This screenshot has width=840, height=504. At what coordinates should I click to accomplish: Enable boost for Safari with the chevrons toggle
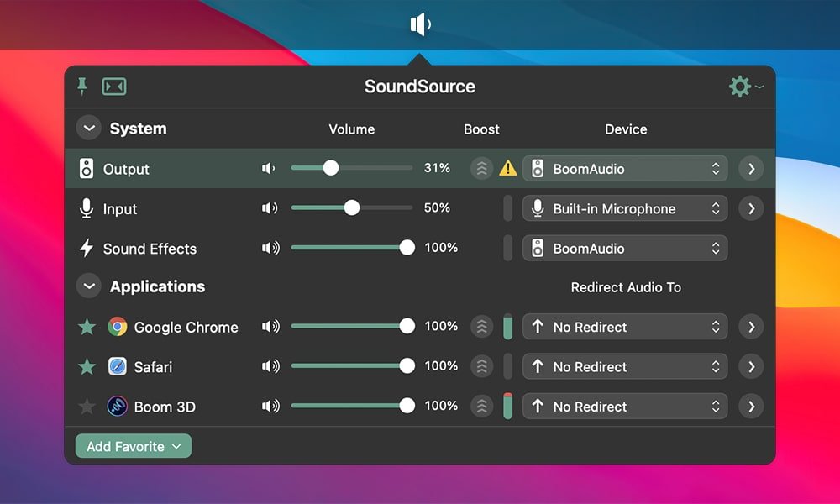point(481,366)
